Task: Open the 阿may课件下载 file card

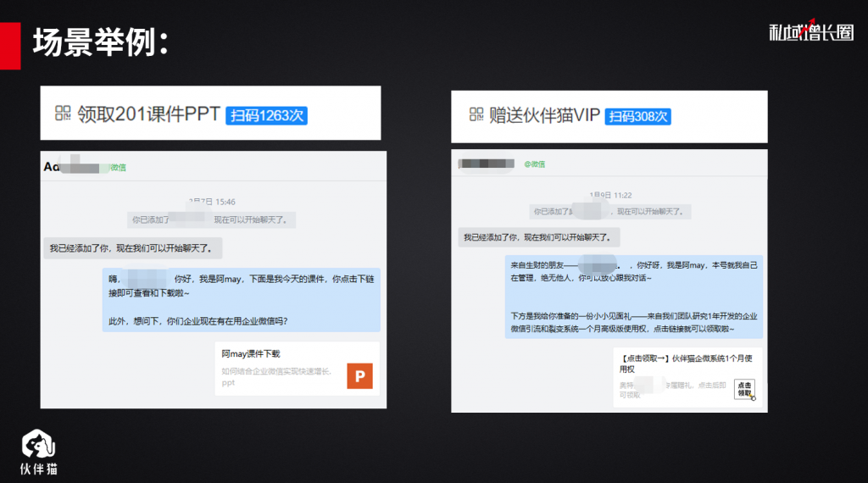Action: (298, 369)
